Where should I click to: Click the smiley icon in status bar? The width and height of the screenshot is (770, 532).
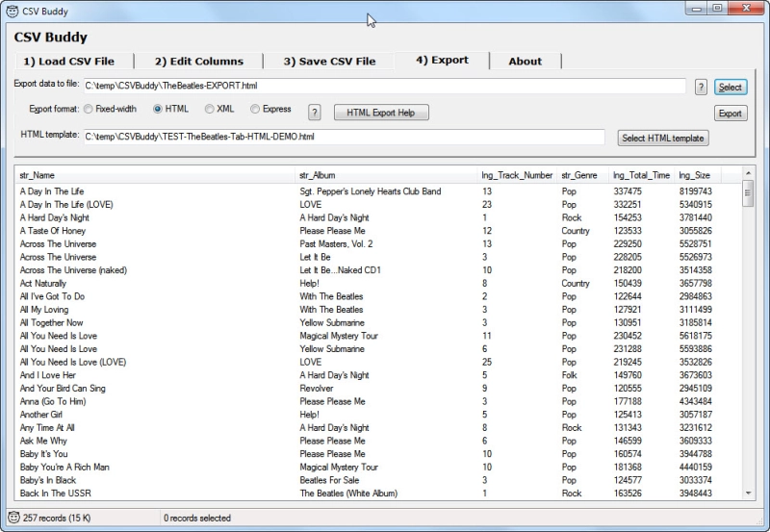coord(13,518)
